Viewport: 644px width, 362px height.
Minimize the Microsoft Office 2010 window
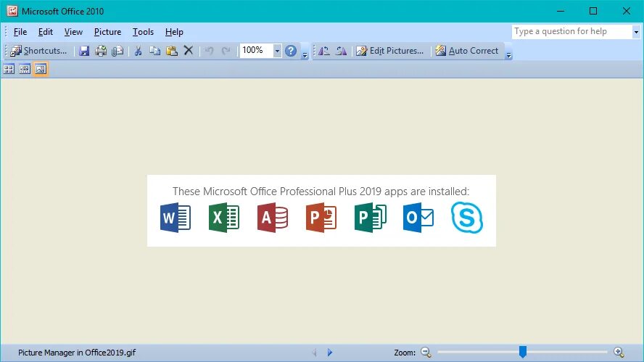pyautogui.click(x=561, y=11)
